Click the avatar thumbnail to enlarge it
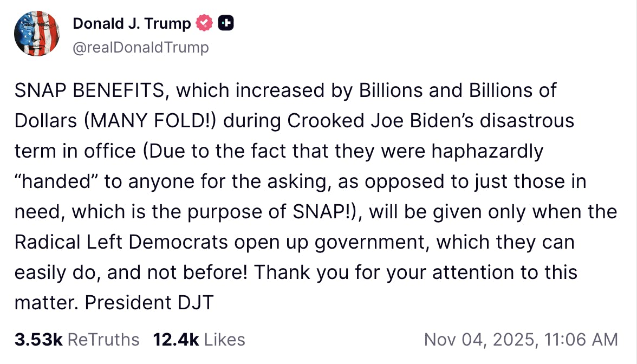The height and width of the screenshot is (364, 637). tap(36, 33)
